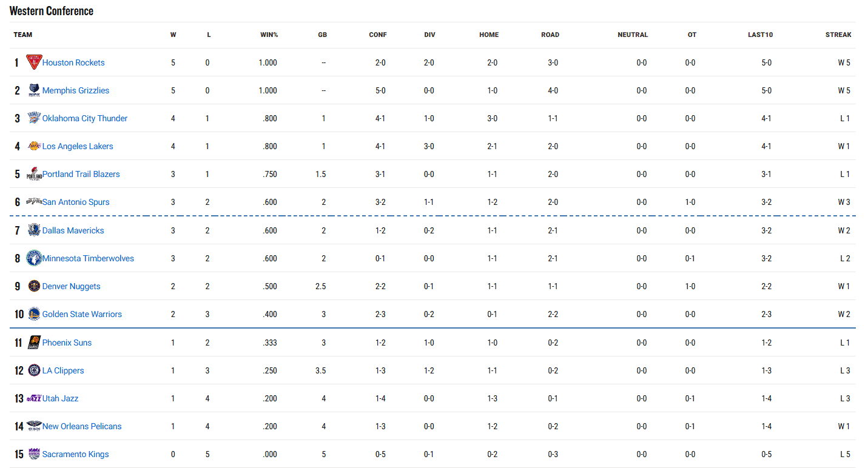Image resolution: width=868 pixels, height=468 pixels.
Task: Sort standings by the WIN% column header
Action: point(269,35)
